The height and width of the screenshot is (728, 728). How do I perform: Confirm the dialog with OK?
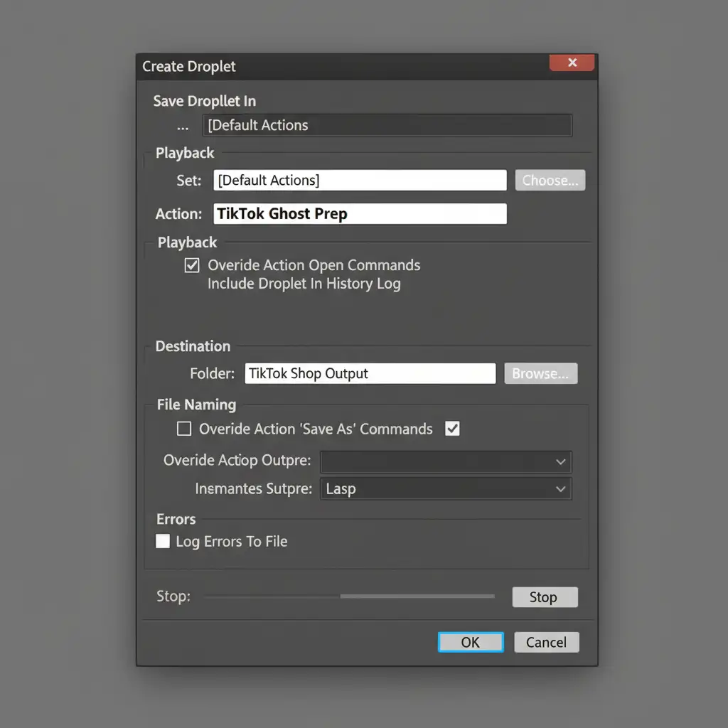point(471,642)
